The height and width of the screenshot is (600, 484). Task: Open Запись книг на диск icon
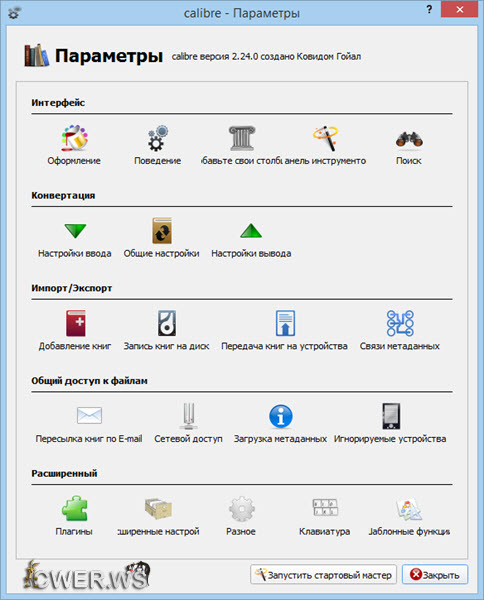tap(167, 323)
